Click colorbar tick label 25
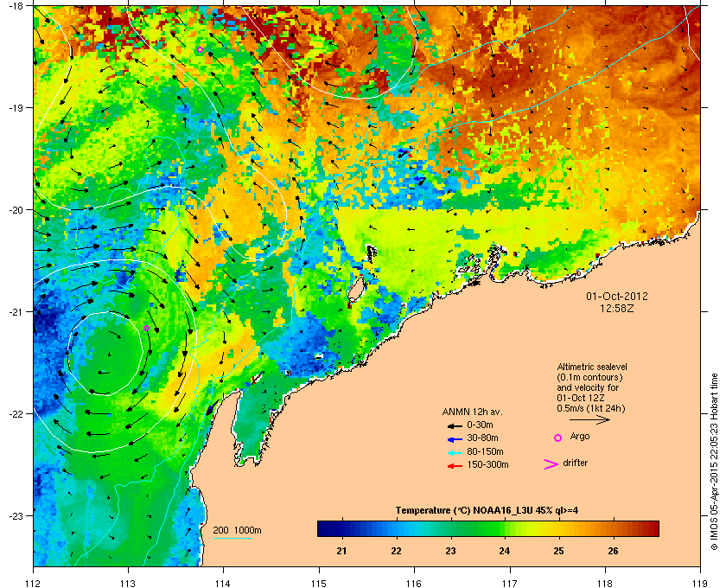 point(559,551)
